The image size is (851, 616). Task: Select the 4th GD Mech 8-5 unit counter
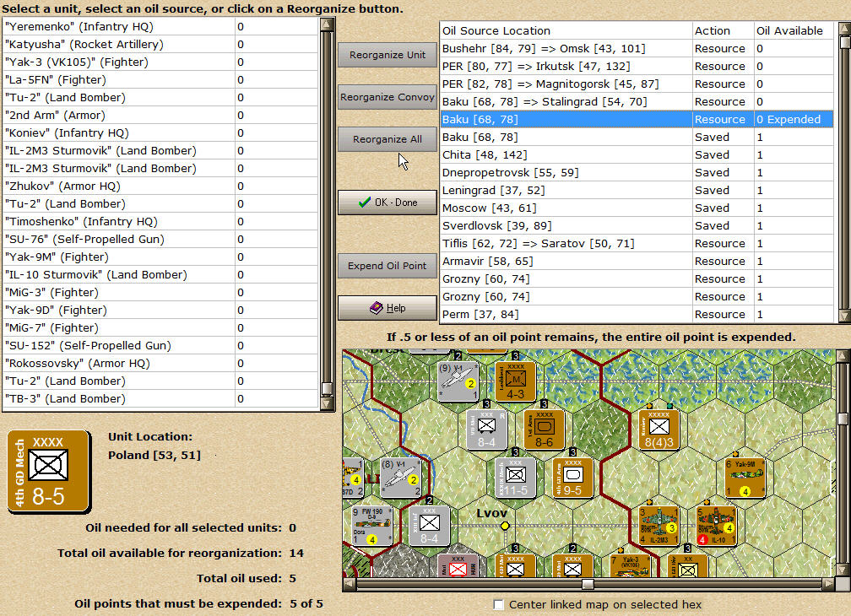48,471
